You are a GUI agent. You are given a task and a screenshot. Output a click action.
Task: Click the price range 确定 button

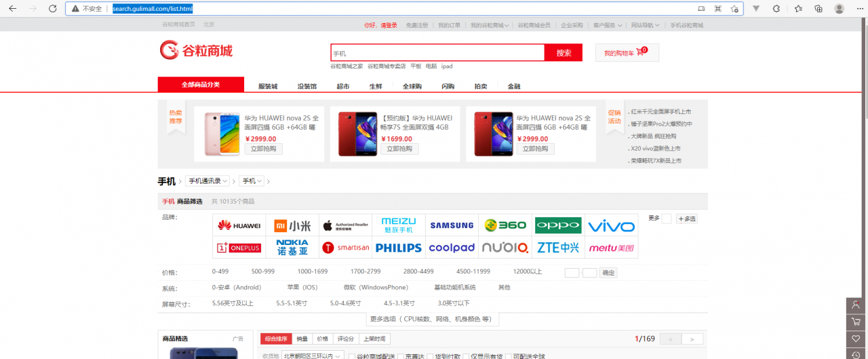click(x=608, y=273)
